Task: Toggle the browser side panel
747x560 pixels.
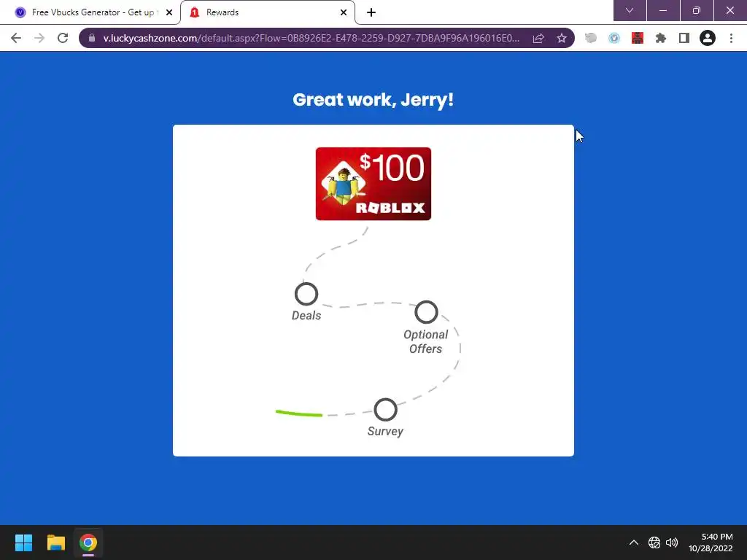Action: pyautogui.click(x=684, y=38)
